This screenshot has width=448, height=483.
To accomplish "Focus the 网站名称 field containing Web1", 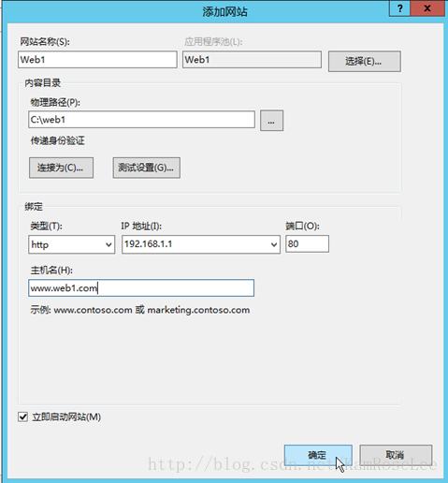I will 97,60.
